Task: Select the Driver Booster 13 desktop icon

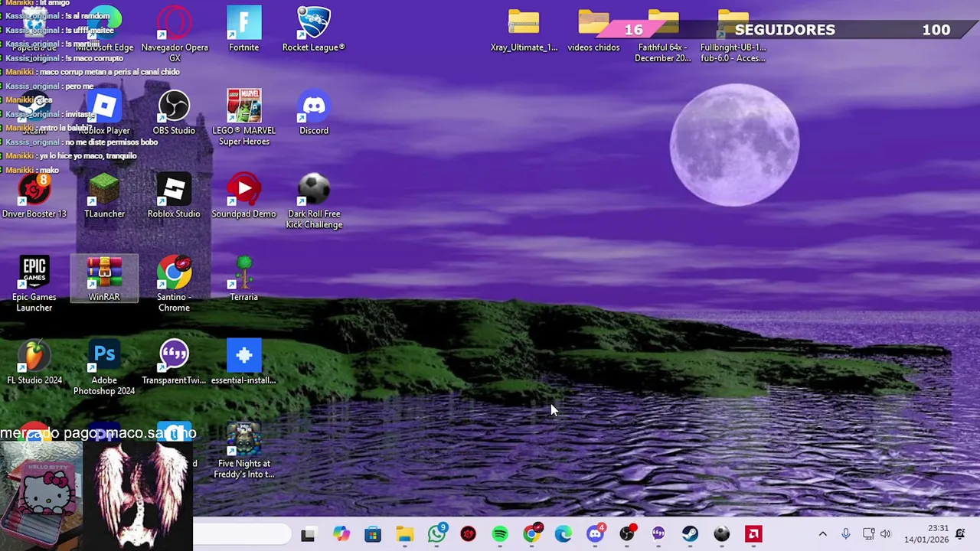Action: point(34,197)
